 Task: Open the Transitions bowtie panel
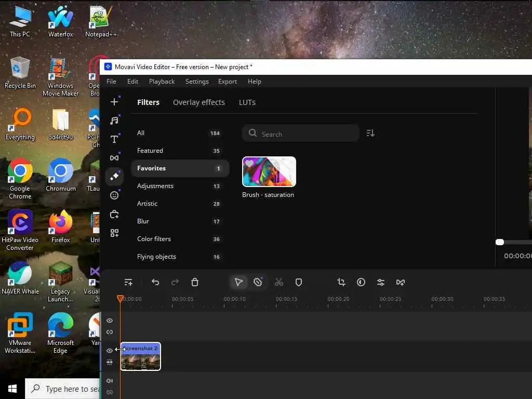pyautogui.click(x=114, y=158)
